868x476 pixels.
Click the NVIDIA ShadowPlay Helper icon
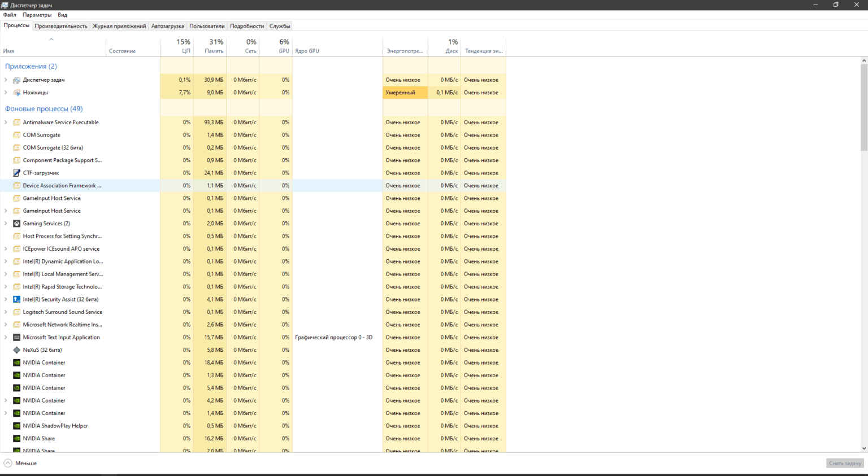(x=17, y=426)
